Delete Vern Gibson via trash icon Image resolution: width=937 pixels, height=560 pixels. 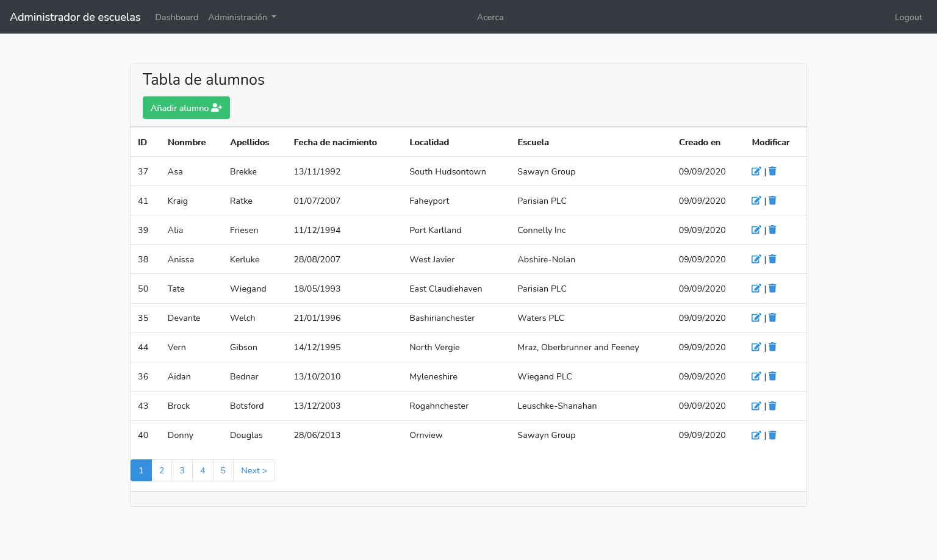772,347
